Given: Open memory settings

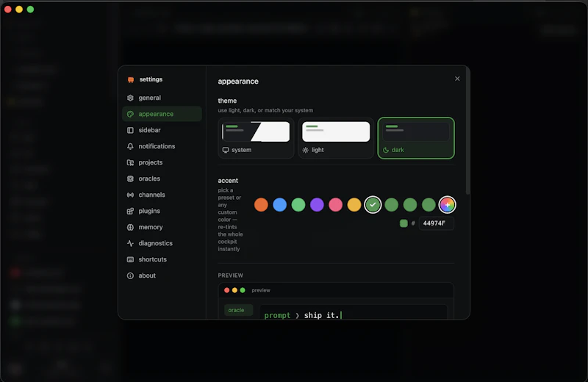Looking at the screenshot, I should [162, 227].
